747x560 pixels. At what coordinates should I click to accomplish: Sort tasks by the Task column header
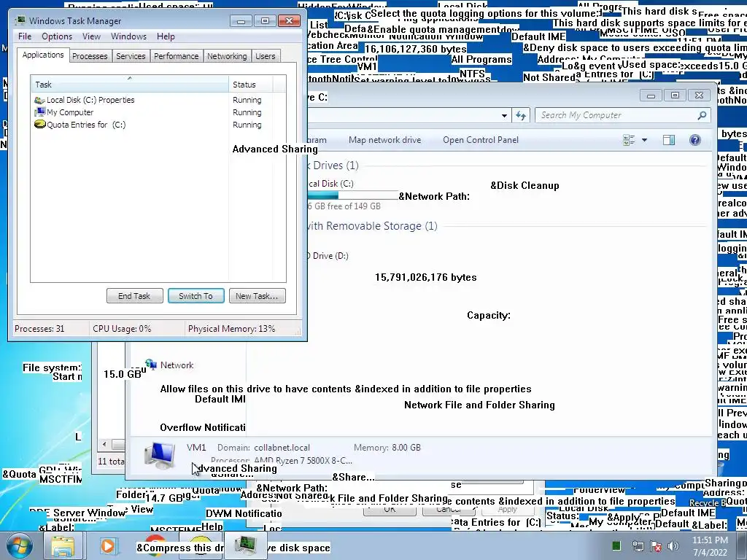[x=130, y=85]
